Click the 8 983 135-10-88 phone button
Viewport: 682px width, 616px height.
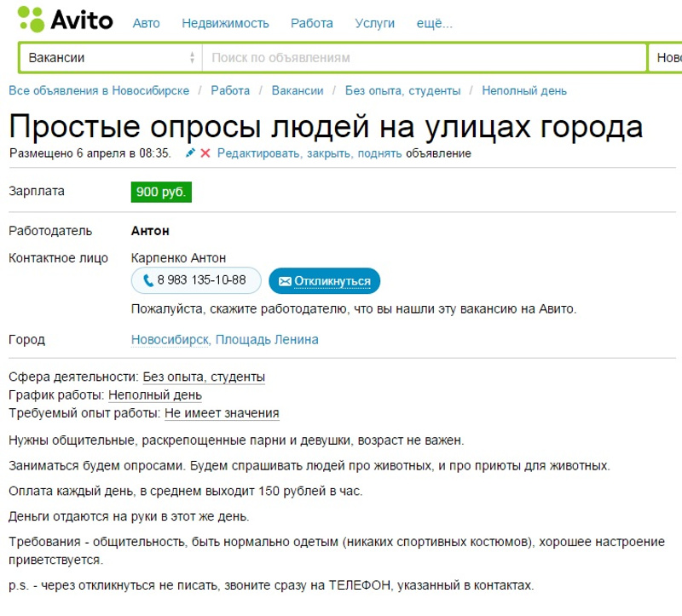[x=196, y=280]
